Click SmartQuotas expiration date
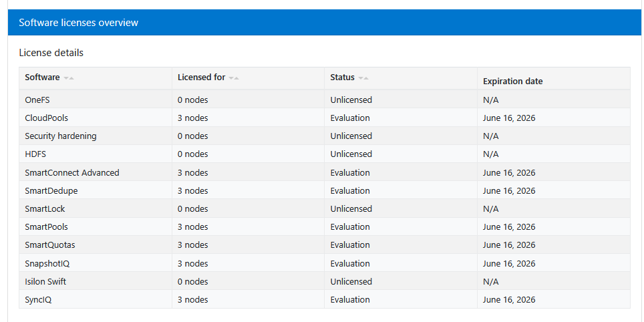The image size is (644, 322). [x=509, y=245]
